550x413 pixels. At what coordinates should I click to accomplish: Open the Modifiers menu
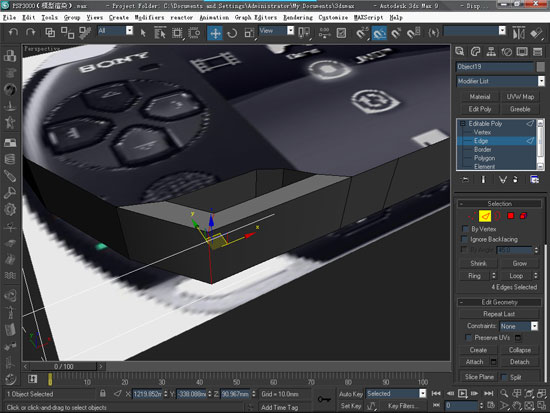(x=149, y=18)
